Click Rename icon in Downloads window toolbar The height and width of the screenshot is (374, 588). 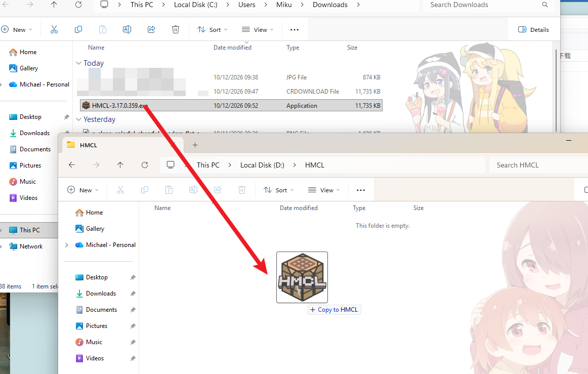tap(127, 30)
